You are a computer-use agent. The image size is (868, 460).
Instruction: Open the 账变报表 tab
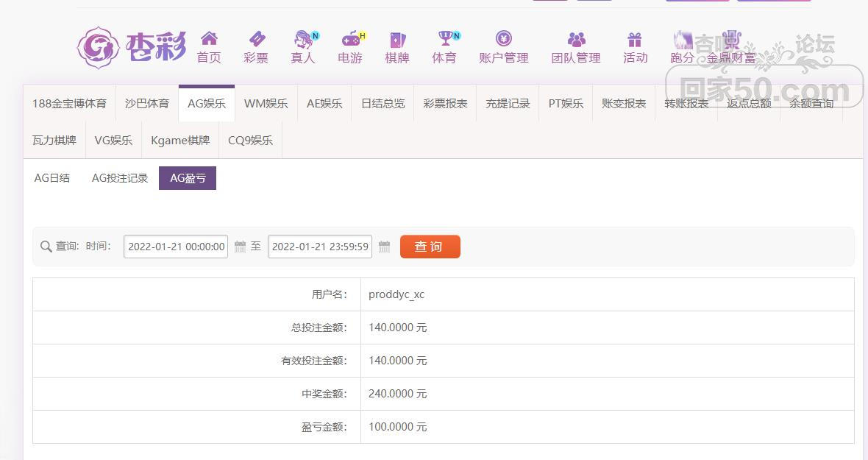point(624,104)
